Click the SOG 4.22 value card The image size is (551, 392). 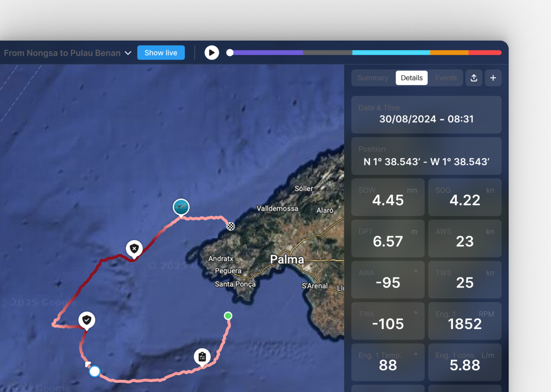pos(465,197)
